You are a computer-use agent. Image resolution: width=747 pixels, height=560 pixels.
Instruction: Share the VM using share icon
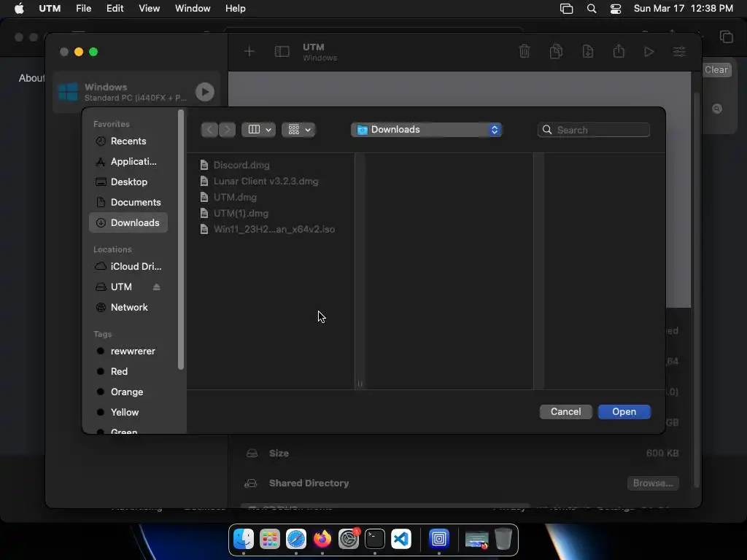(x=619, y=51)
